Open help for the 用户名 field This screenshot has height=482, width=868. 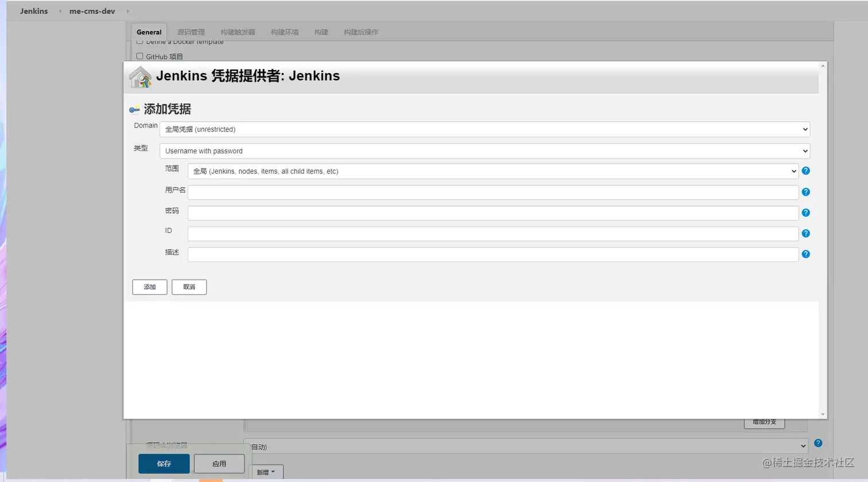coord(805,192)
